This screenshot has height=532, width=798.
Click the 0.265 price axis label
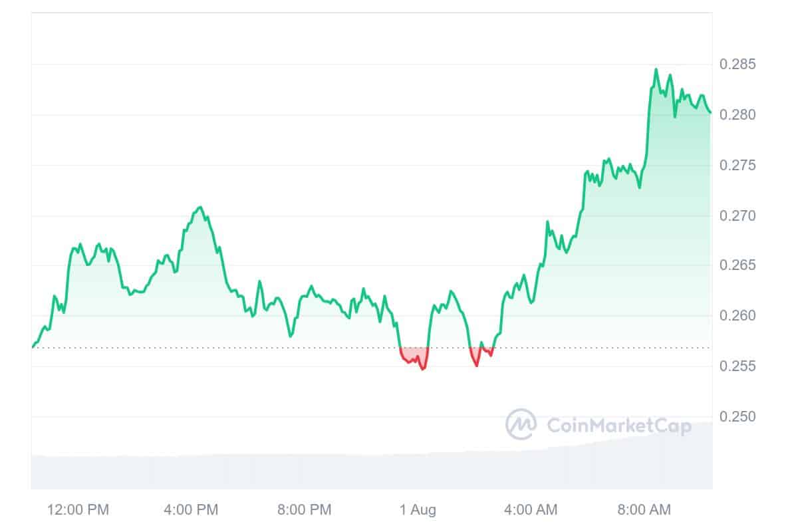click(x=737, y=265)
